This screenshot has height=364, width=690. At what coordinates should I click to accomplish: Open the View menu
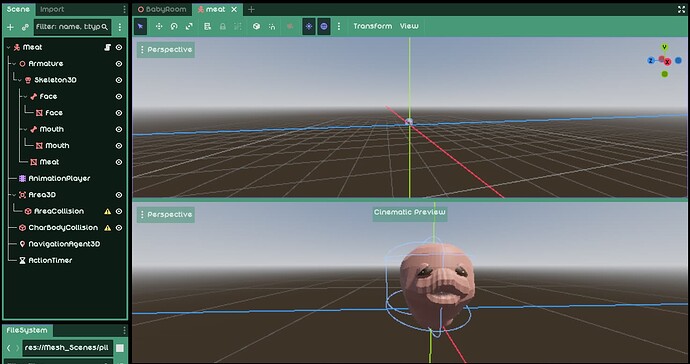pos(409,26)
